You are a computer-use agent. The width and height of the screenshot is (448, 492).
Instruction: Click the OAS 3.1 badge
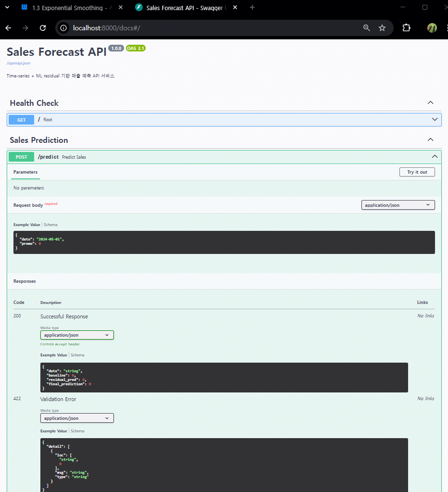[x=136, y=48]
